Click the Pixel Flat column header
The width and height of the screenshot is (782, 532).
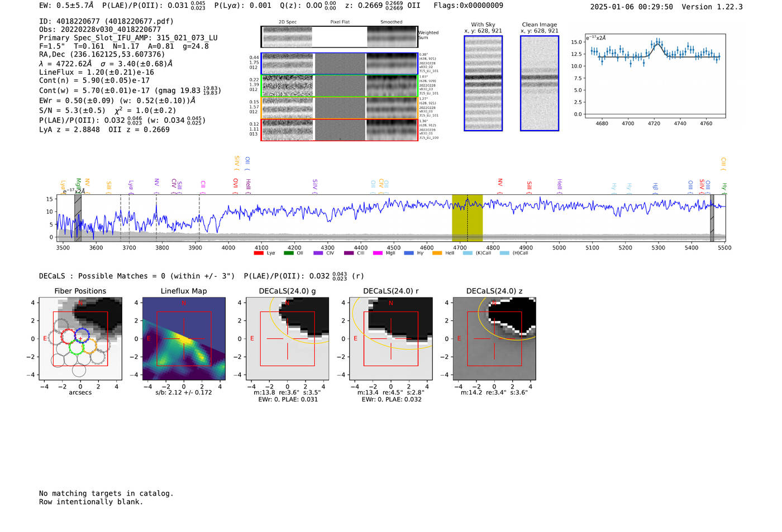pyautogui.click(x=340, y=22)
